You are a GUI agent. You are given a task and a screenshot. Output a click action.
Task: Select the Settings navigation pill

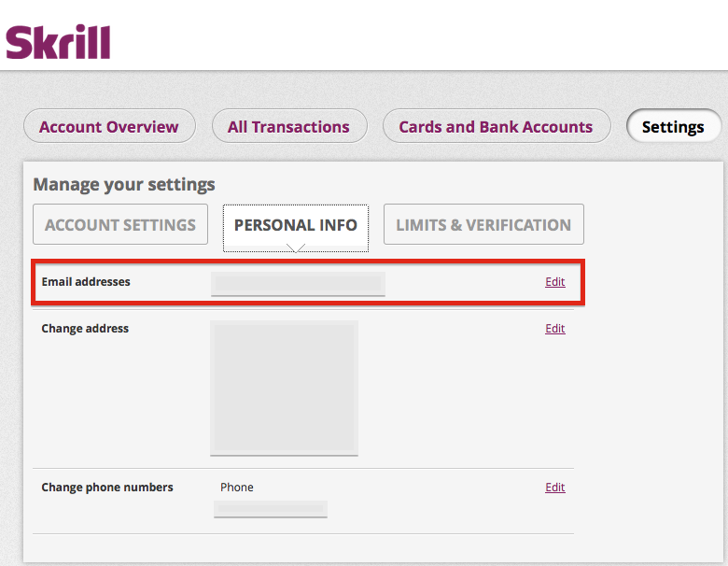[673, 126]
